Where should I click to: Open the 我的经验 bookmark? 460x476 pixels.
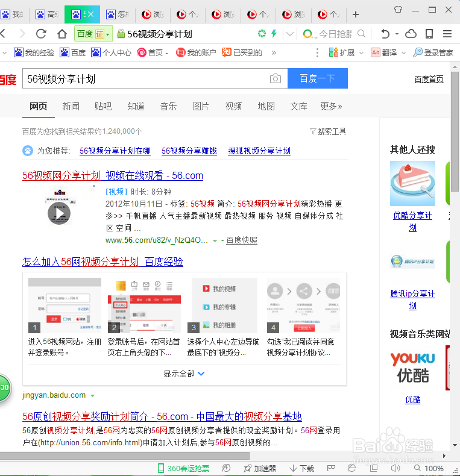tap(34, 53)
